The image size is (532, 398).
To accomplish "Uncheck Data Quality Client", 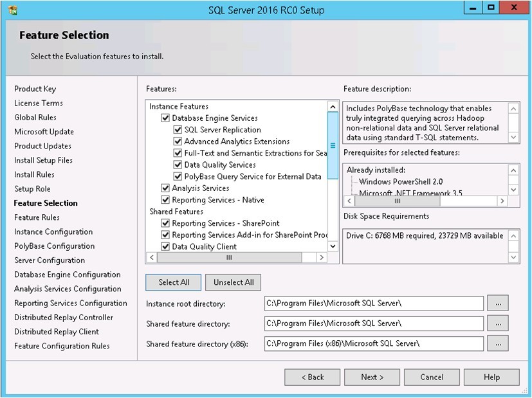I will (165, 246).
